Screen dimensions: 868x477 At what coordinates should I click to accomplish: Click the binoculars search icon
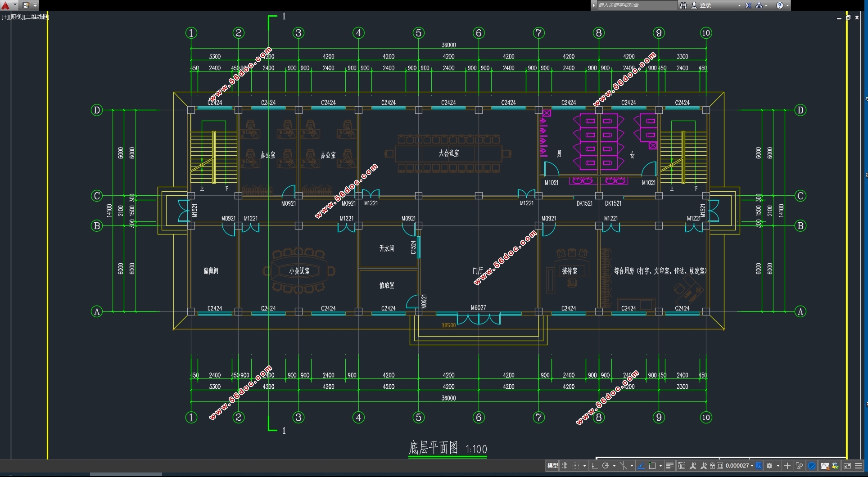point(683,5)
